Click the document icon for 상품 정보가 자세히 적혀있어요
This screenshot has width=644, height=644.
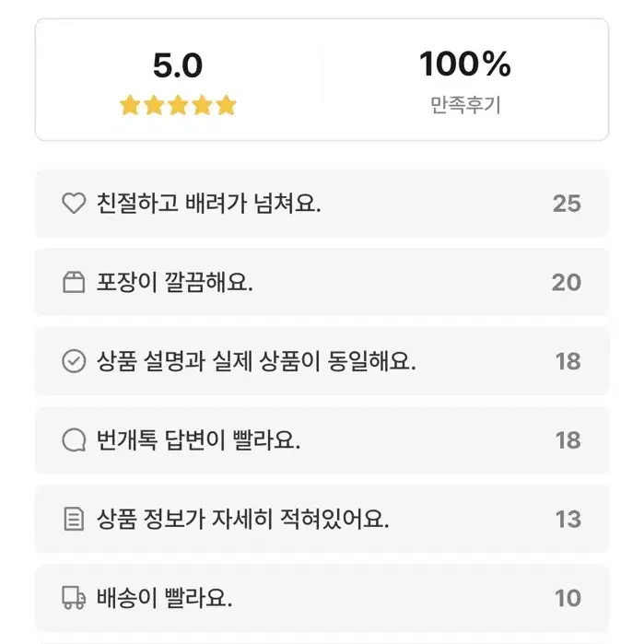74,519
